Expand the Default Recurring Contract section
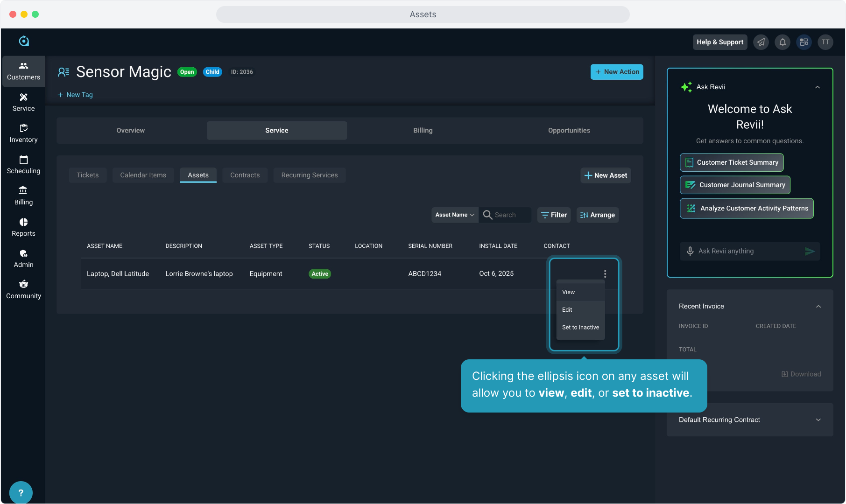The height and width of the screenshot is (504, 846). click(x=818, y=420)
